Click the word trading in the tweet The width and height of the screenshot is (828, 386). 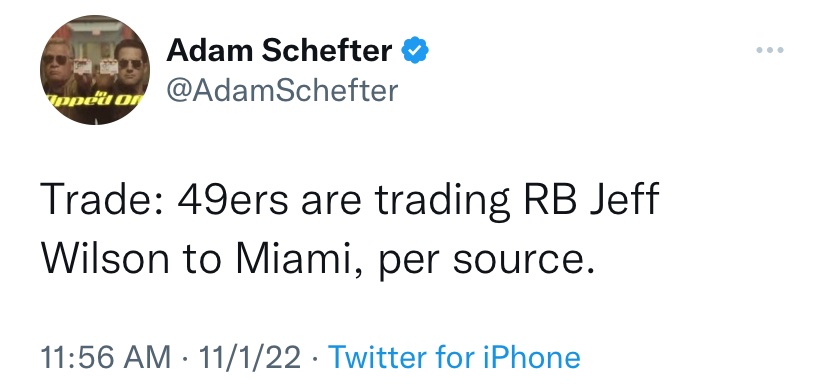(x=441, y=202)
